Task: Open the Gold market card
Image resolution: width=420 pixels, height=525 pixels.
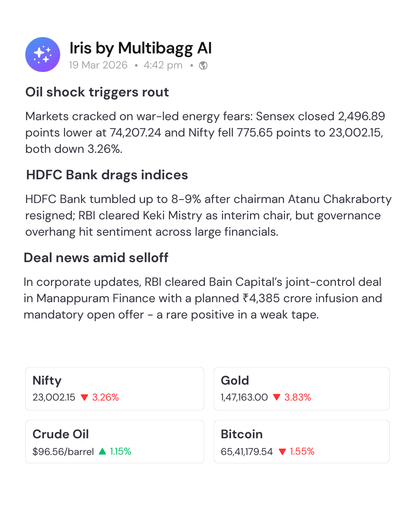Action: (301, 388)
